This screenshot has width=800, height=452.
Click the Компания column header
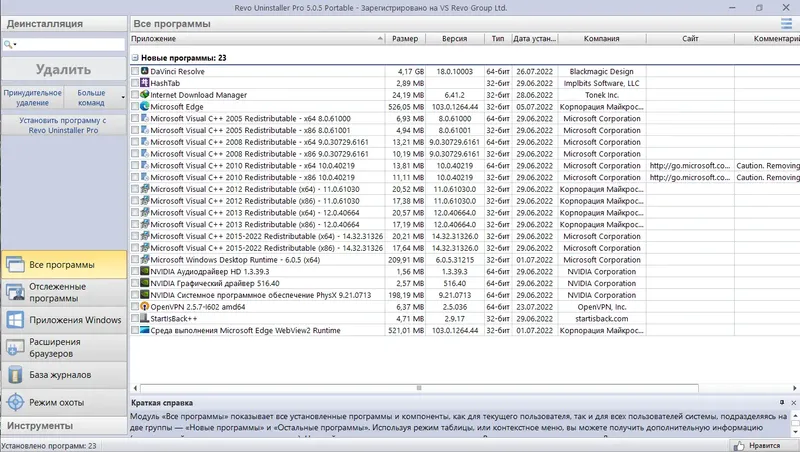602,39
